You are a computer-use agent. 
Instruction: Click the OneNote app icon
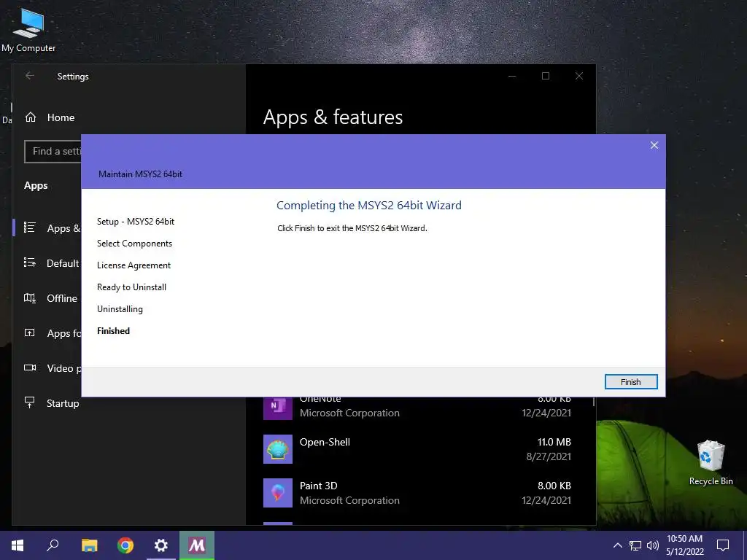[278, 408]
